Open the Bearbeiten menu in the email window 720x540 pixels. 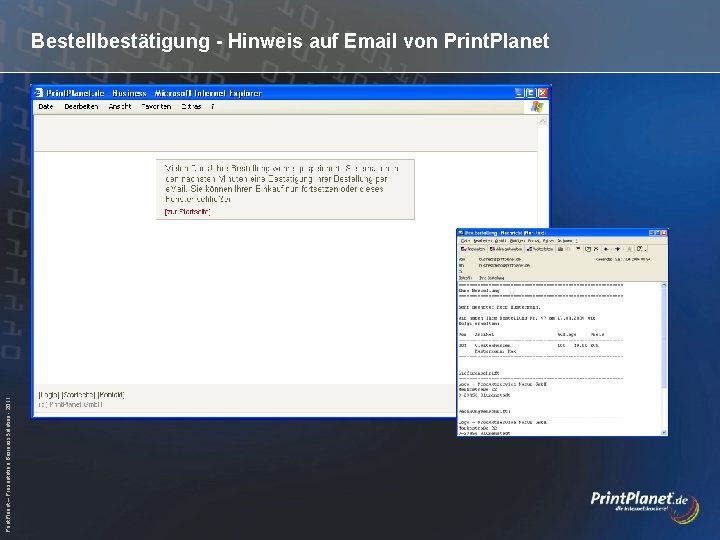tap(483, 241)
